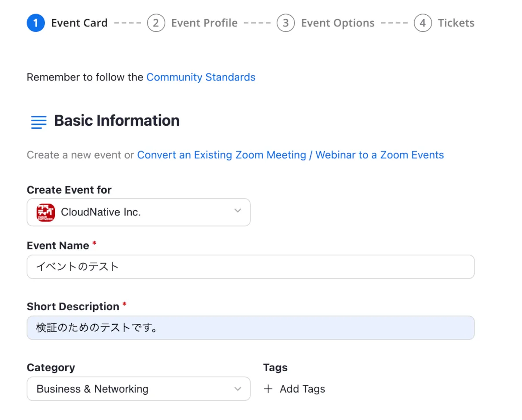Viewport: 522px width, 420px height.
Task: Click the step 1 Event Card circle icon
Action: coord(36,23)
